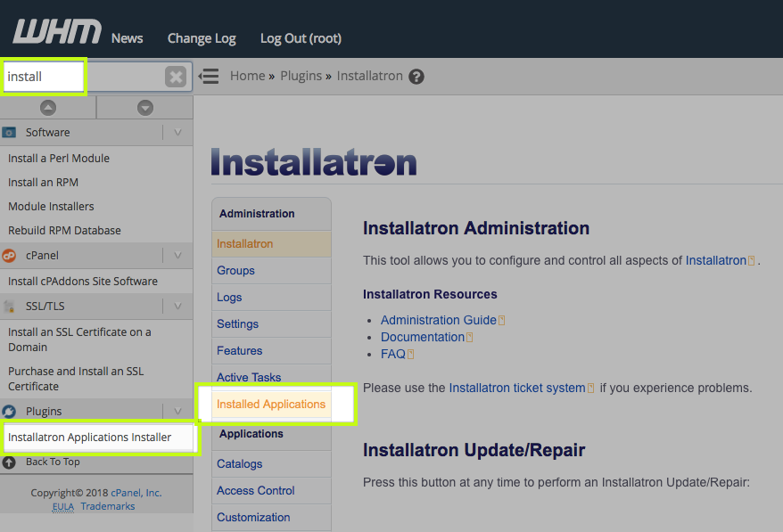This screenshot has height=532, width=783.
Task: Click the Back To Top arrow icon
Action: tap(9, 462)
